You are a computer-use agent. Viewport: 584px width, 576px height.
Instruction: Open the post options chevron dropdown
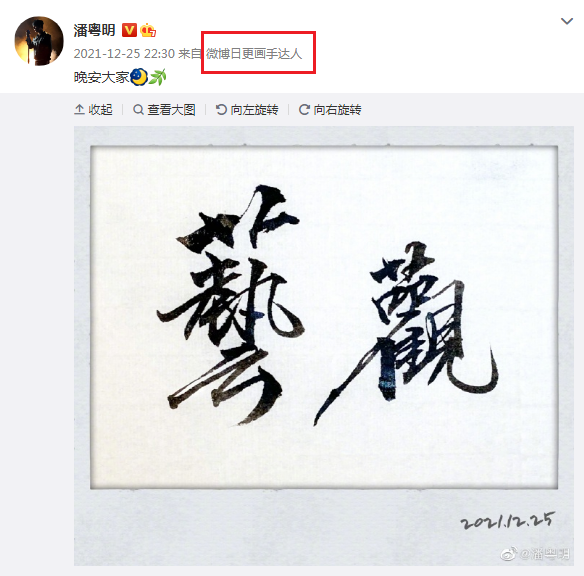coord(567,21)
